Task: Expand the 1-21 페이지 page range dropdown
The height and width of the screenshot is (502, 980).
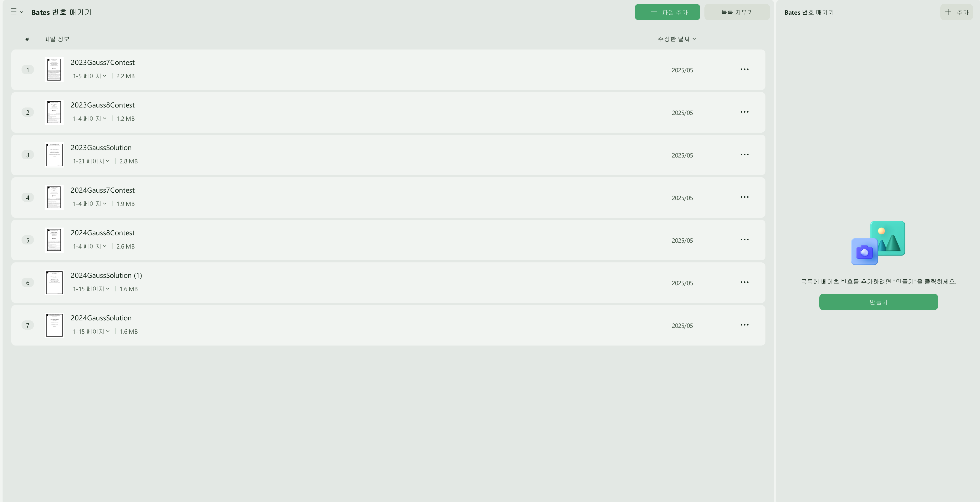Action: 91,161
